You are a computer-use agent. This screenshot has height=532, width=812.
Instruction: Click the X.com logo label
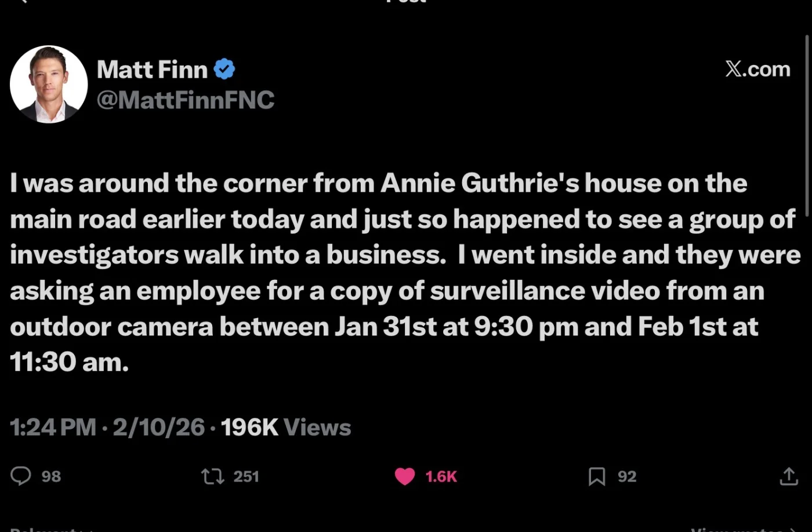(757, 69)
